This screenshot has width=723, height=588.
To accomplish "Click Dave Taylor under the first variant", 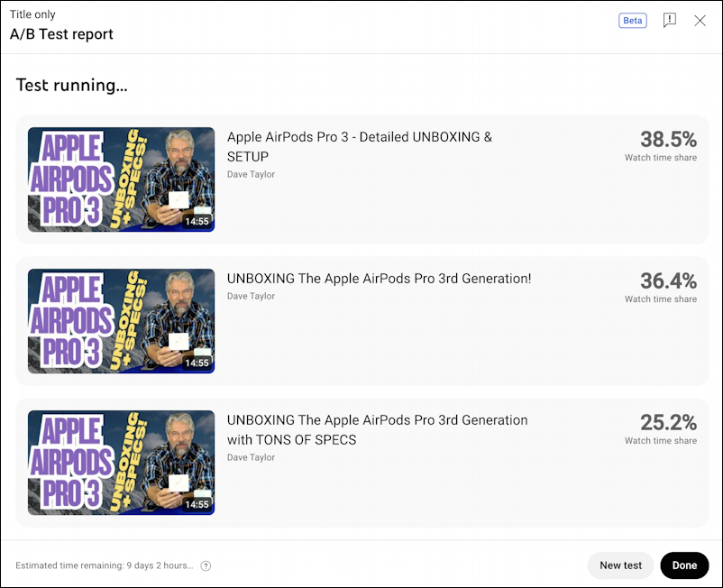I will pos(251,174).
